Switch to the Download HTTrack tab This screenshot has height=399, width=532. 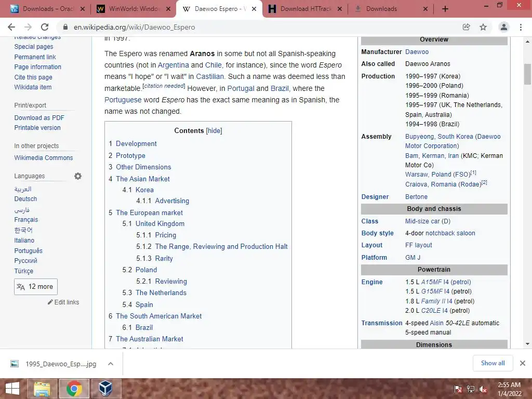[x=305, y=9]
